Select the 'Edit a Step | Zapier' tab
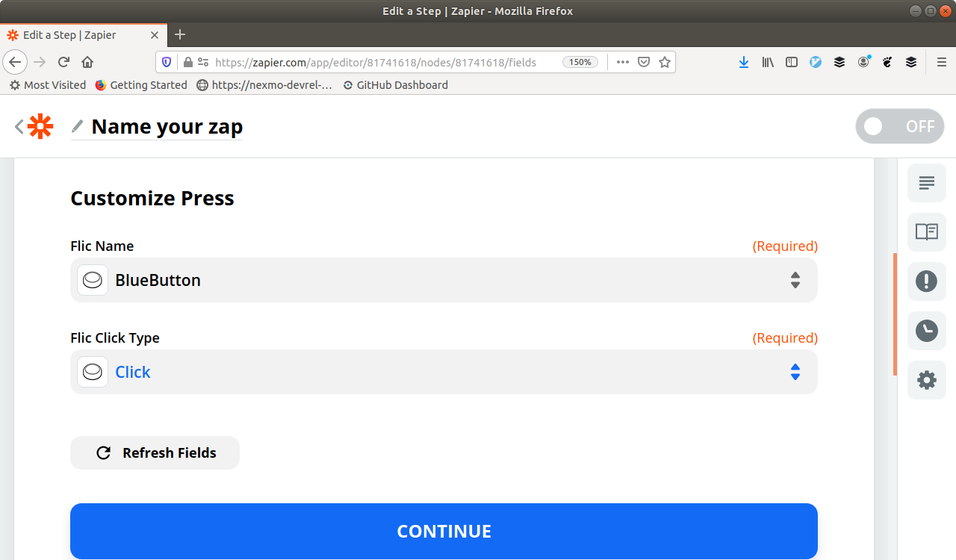This screenshot has height=560, width=956. pos(84,35)
